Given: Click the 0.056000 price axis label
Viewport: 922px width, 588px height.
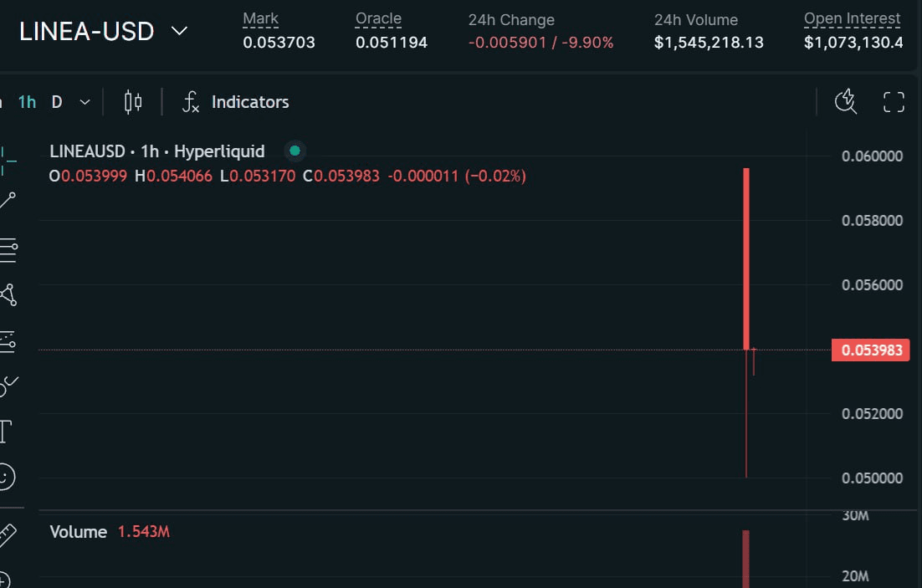Looking at the screenshot, I should [x=872, y=285].
